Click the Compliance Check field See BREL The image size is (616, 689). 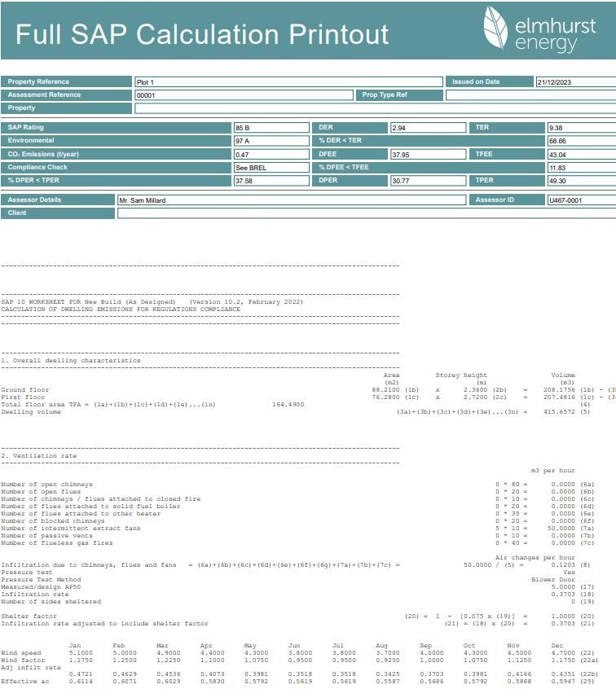tap(271, 168)
